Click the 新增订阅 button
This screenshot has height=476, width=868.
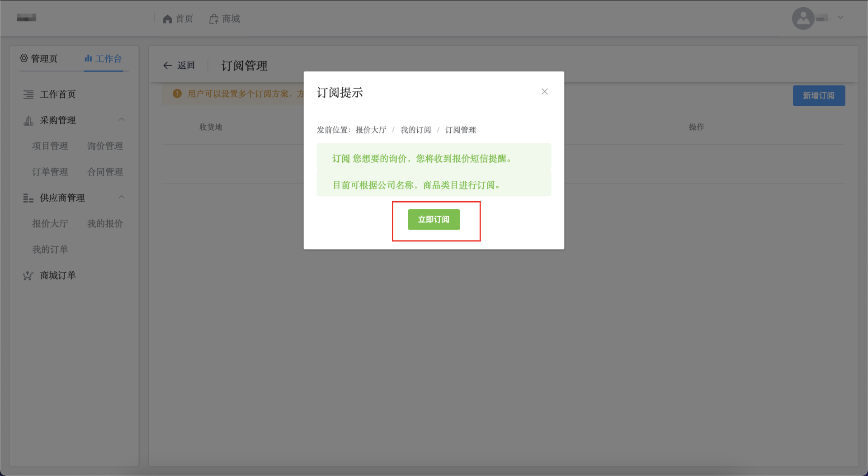point(818,96)
